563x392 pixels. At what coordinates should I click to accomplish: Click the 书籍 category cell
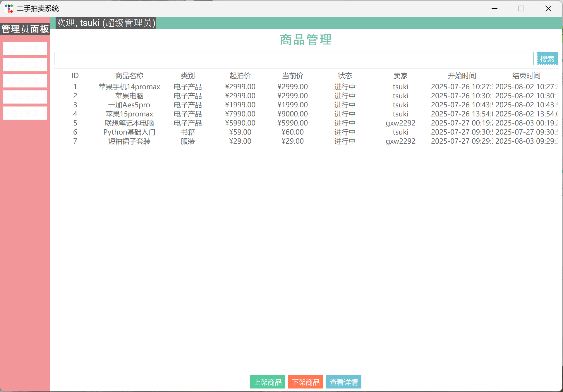(188, 132)
